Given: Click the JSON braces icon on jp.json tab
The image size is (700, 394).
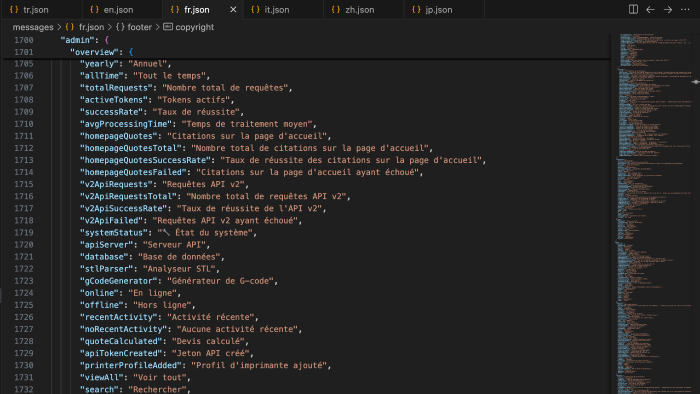Looking at the screenshot, I should click(x=416, y=9).
